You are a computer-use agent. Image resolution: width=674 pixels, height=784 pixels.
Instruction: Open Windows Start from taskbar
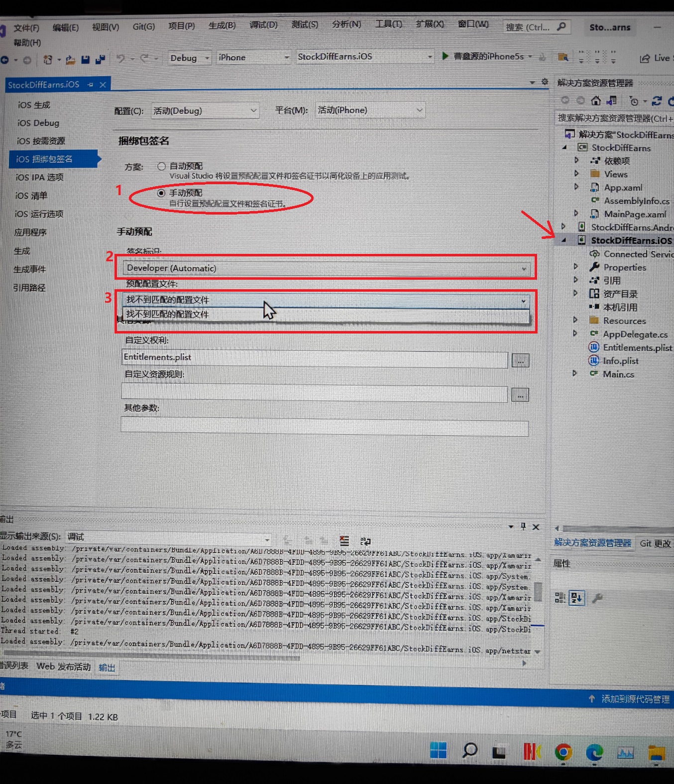(438, 750)
